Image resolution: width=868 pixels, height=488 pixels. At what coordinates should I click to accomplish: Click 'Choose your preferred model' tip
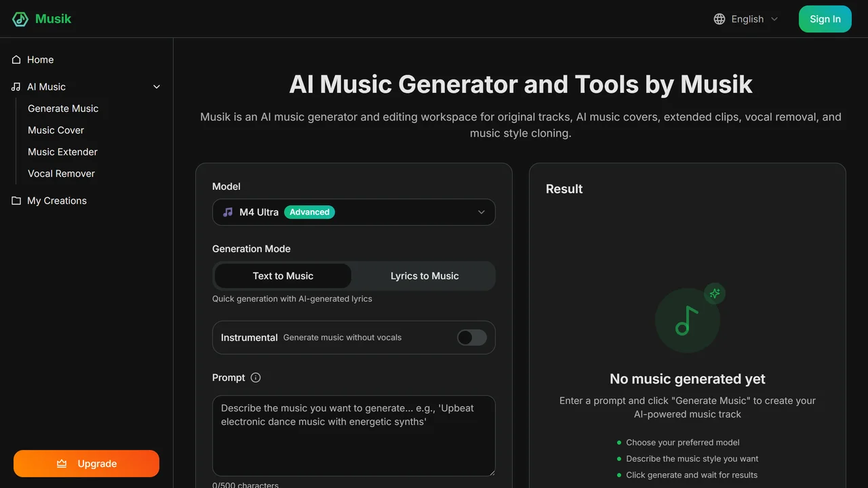click(x=683, y=443)
